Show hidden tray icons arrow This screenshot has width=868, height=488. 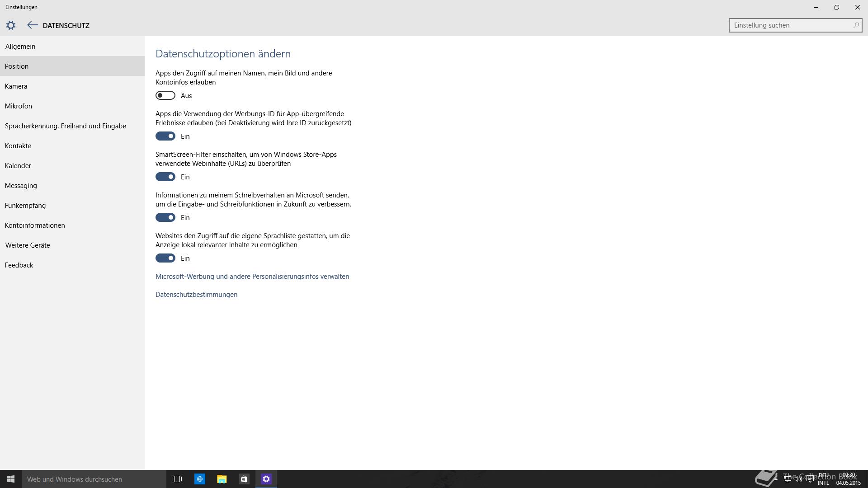[776, 479]
